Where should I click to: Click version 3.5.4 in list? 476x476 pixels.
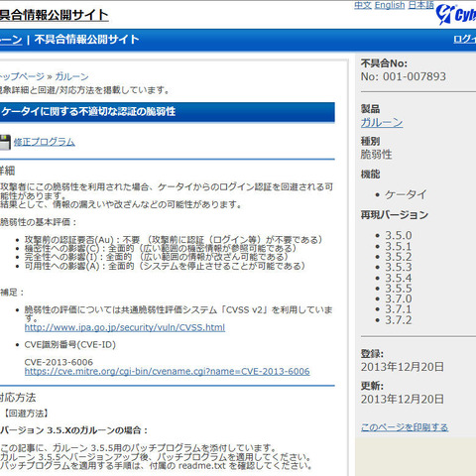click(x=399, y=278)
